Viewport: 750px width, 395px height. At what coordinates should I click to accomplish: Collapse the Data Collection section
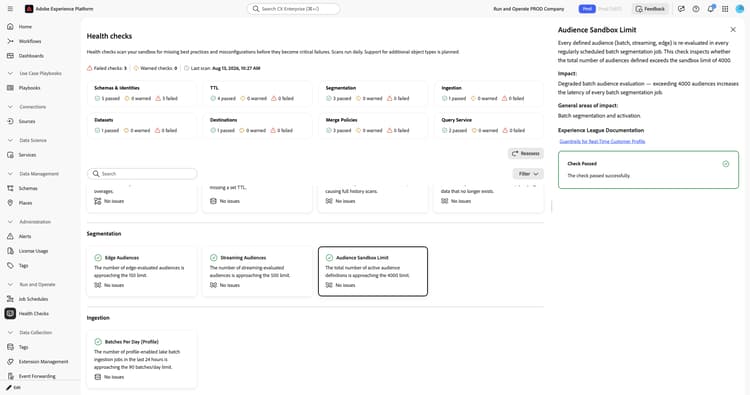10,332
